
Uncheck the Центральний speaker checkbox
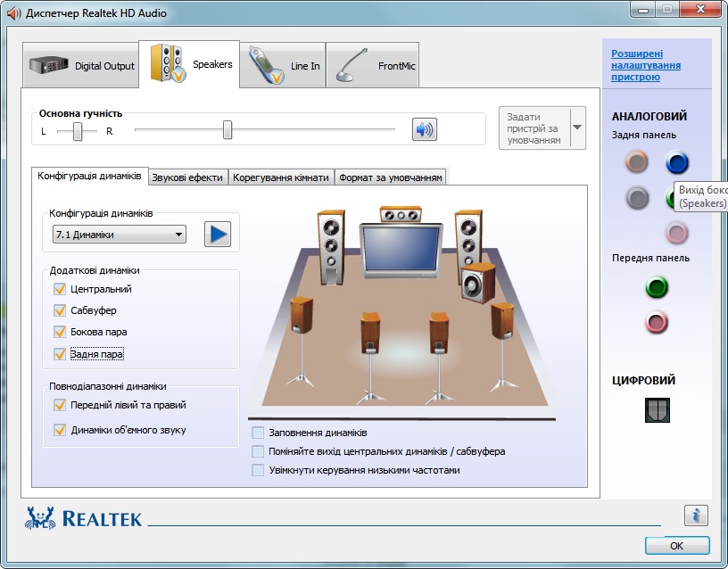coord(60,289)
